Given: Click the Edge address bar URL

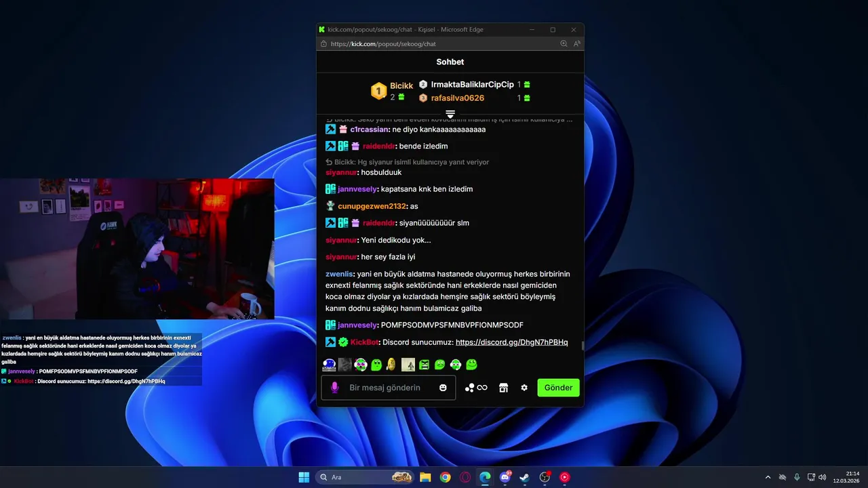Looking at the screenshot, I should point(383,44).
